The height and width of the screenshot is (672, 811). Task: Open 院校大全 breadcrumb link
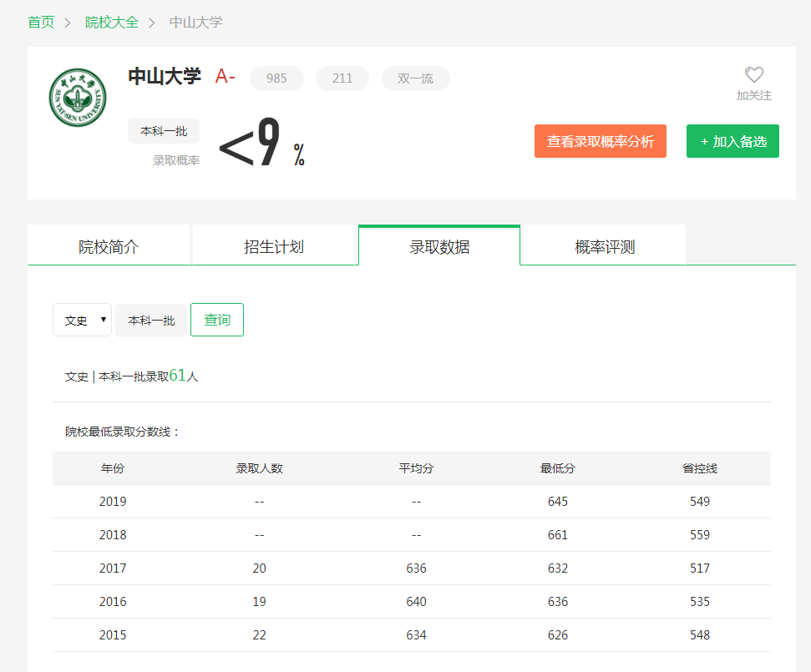112,23
